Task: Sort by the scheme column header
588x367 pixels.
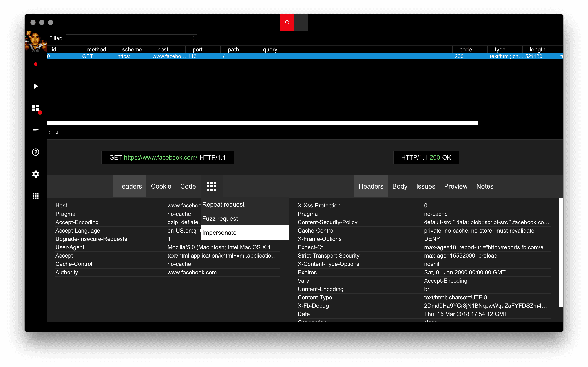Action: [x=132, y=49]
